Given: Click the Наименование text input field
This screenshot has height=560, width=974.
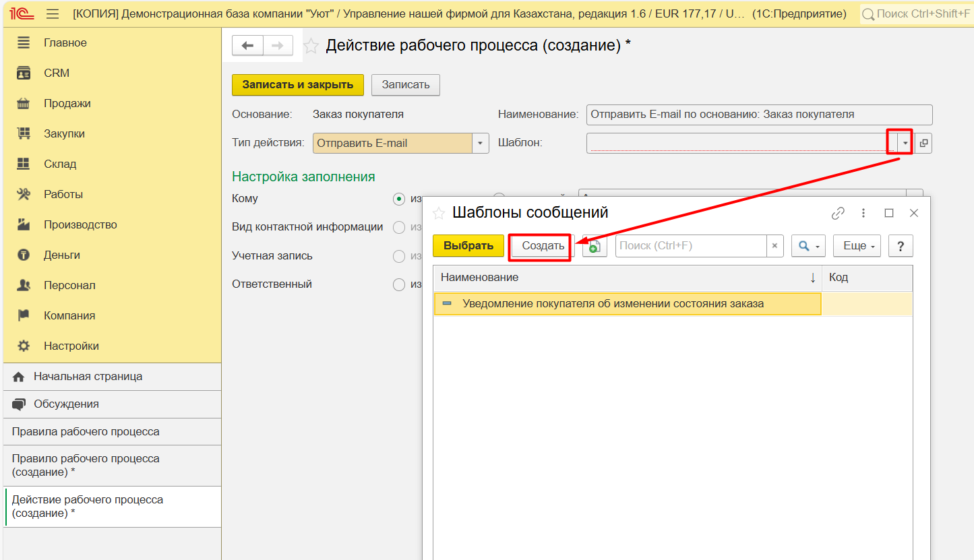Looking at the screenshot, I should click(x=759, y=115).
